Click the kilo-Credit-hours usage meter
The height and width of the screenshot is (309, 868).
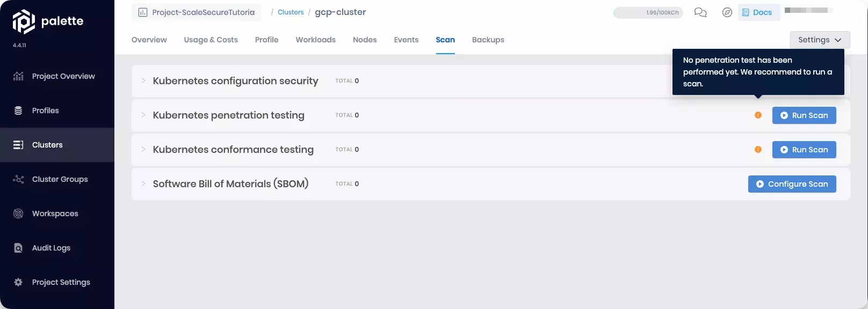click(648, 12)
